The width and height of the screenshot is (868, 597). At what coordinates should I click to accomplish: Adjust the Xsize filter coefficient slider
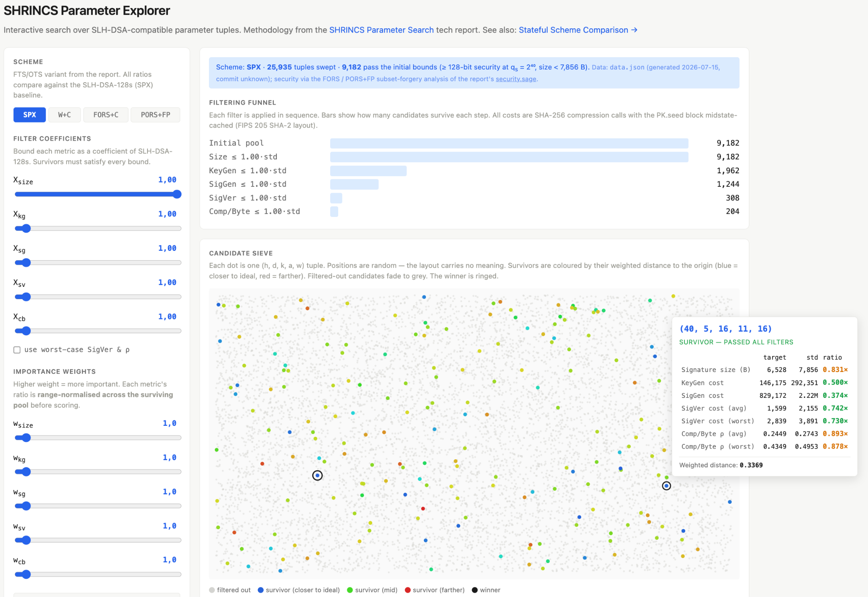(98, 194)
